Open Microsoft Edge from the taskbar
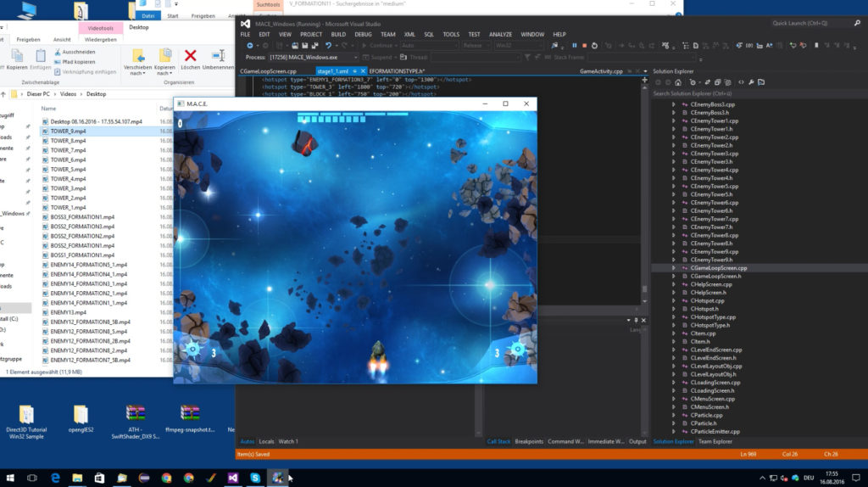Viewport: 868px width, 487px height. [x=55, y=478]
